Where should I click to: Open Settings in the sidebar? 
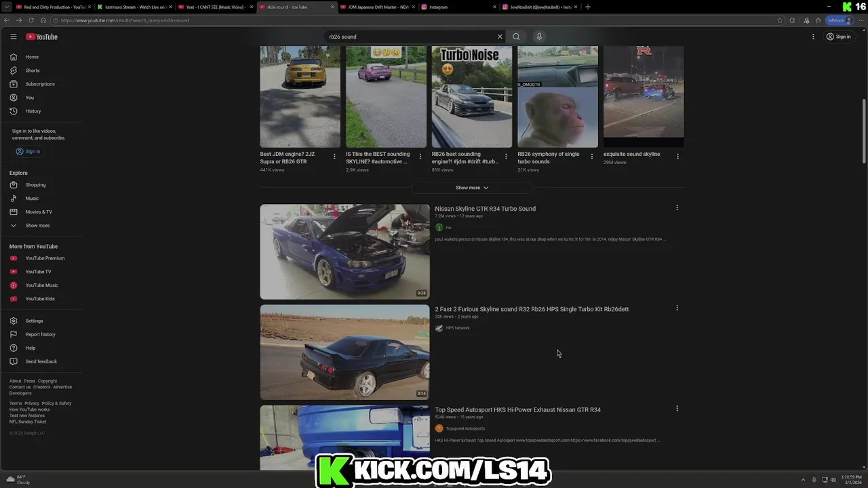34,321
